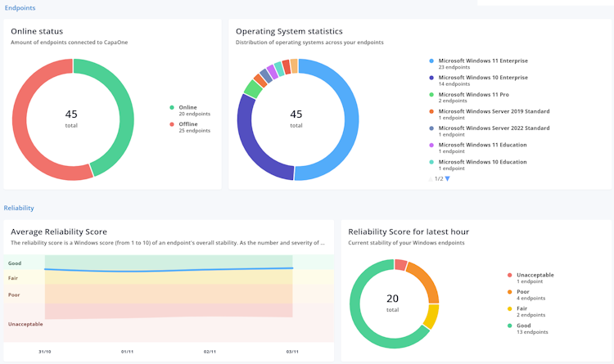614x364 pixels.
Task: Click the Unacceptable reliability legend dot
Action: coord(509,275)
